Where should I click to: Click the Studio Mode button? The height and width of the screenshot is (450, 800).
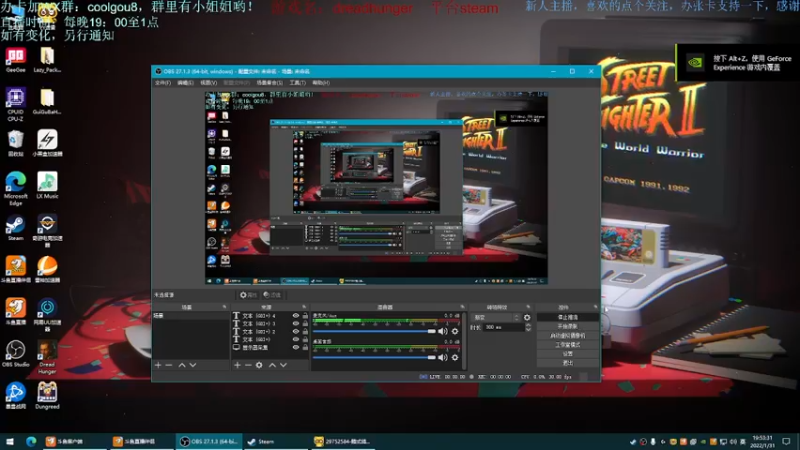[x=567, y=345]
